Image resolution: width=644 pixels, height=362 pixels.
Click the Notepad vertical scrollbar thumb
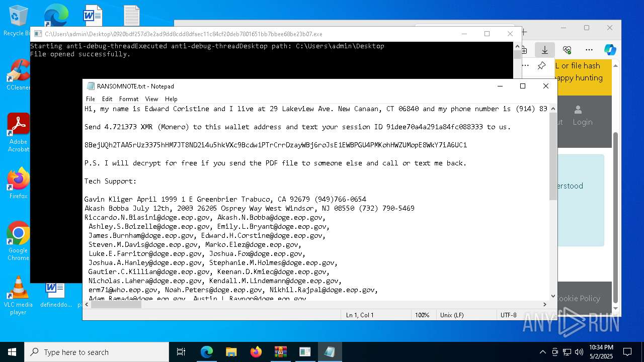pyautogui.click(x=553, y=156)
